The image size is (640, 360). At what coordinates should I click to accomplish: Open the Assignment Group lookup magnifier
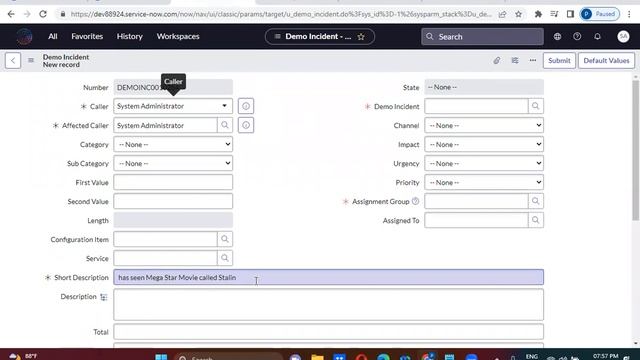click(x=536, y=201)
